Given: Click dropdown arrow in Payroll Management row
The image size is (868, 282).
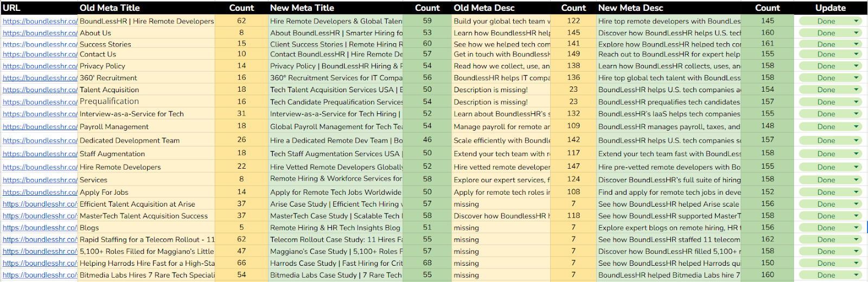Looking at the screenshot, I should [856, 127].
